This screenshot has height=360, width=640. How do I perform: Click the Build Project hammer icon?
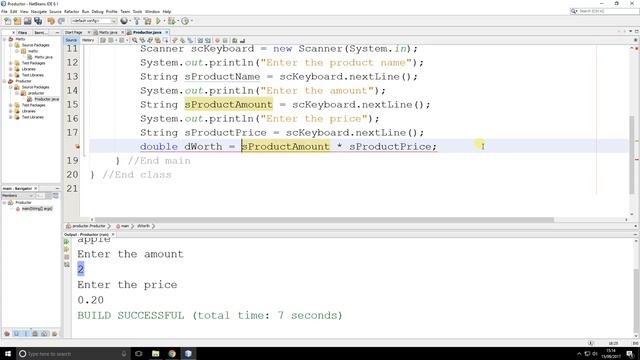tap(137, 21)
